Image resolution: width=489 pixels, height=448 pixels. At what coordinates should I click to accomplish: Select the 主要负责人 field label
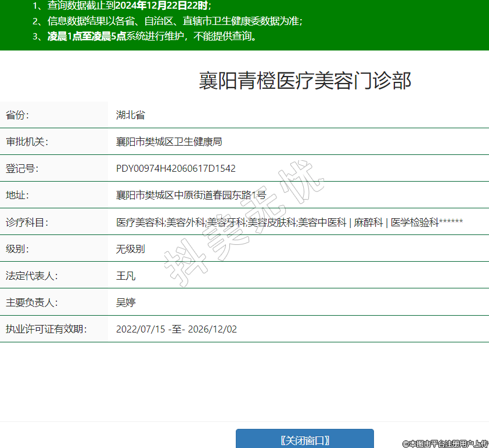tap(31, 302)
